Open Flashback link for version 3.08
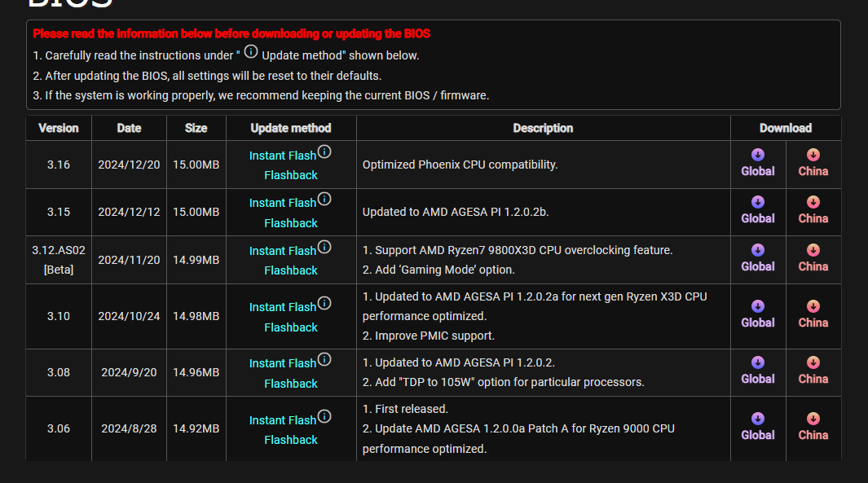 (291, 384)
